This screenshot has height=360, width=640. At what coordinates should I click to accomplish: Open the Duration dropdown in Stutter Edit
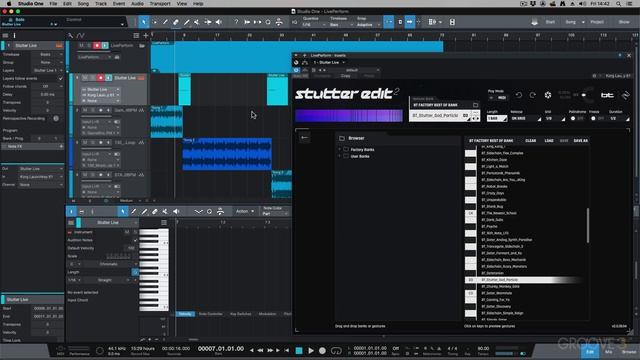[619, 118]
